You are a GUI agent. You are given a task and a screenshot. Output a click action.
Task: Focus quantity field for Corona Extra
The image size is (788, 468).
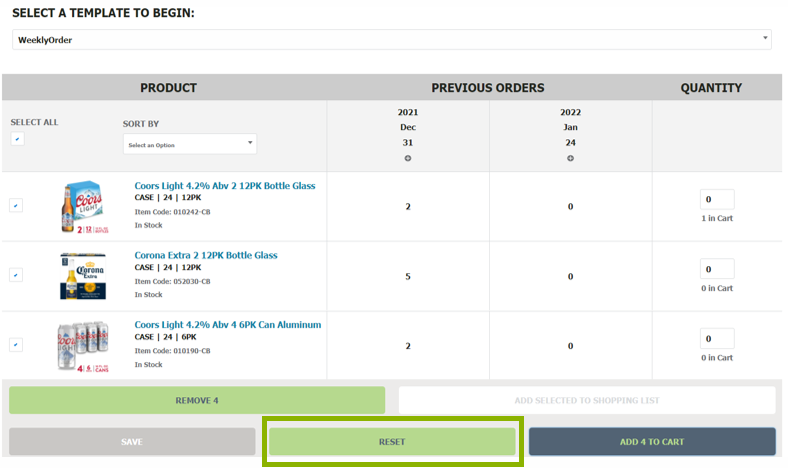point(717,269)
